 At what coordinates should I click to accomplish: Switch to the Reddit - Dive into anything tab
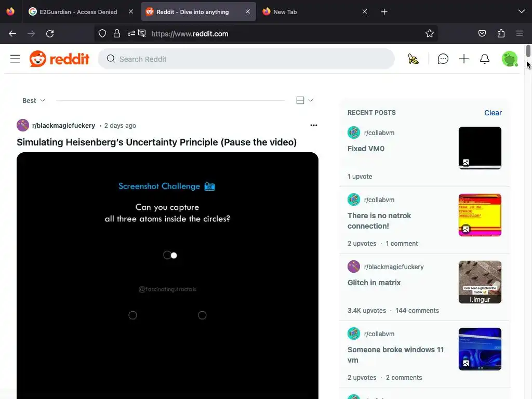tap(198, 12)
